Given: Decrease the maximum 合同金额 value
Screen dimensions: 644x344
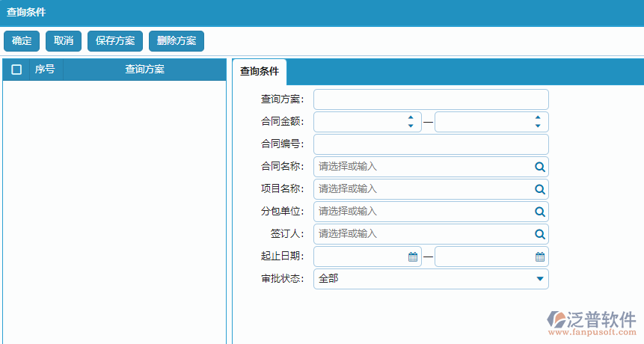Looking at the screenshot, I should 538,126.
